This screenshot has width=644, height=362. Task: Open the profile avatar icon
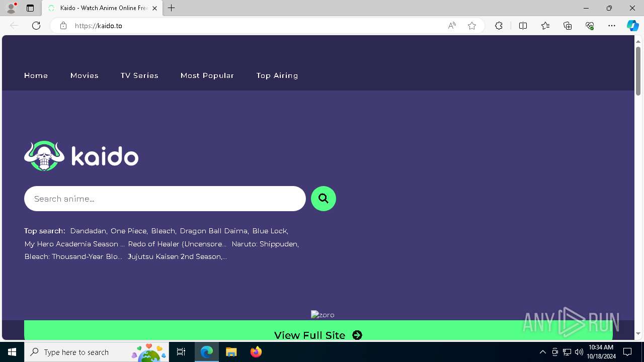(11, 8)
